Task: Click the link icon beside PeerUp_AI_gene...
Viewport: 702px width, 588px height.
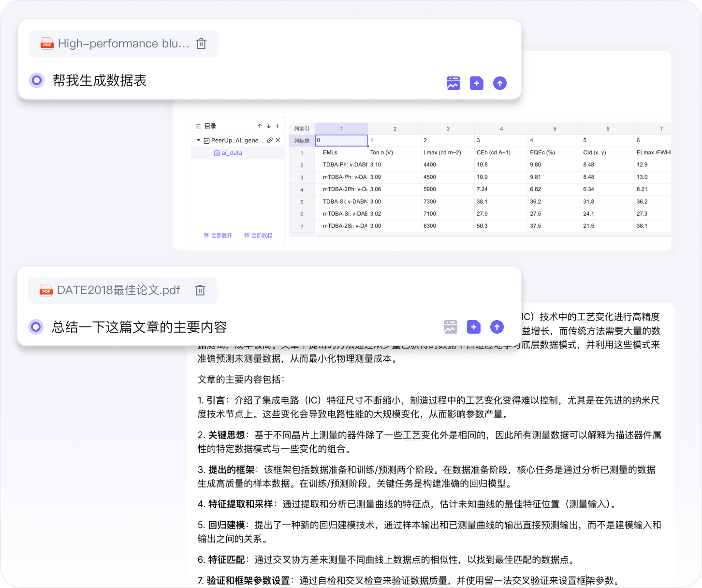Action: click(270, 140)
